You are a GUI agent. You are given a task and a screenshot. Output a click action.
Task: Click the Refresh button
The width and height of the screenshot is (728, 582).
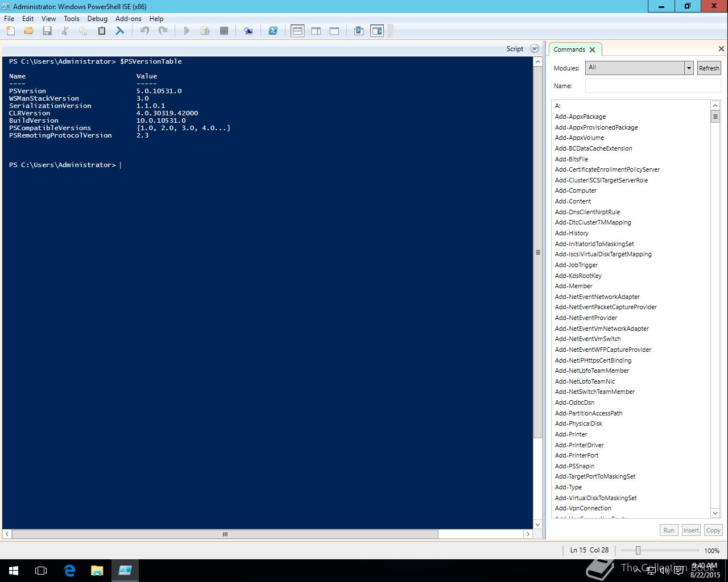coord(709,68)
